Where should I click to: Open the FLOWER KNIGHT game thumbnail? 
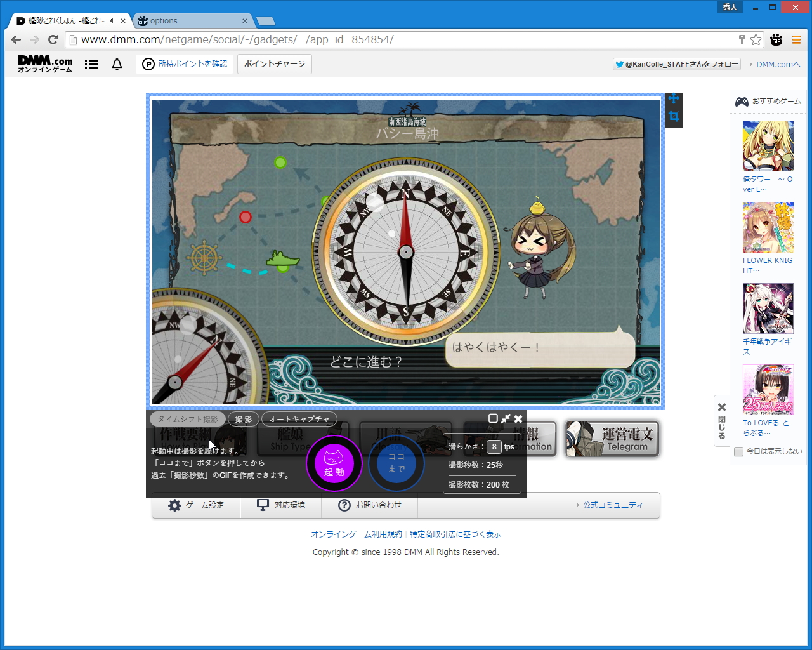[768, 227]
